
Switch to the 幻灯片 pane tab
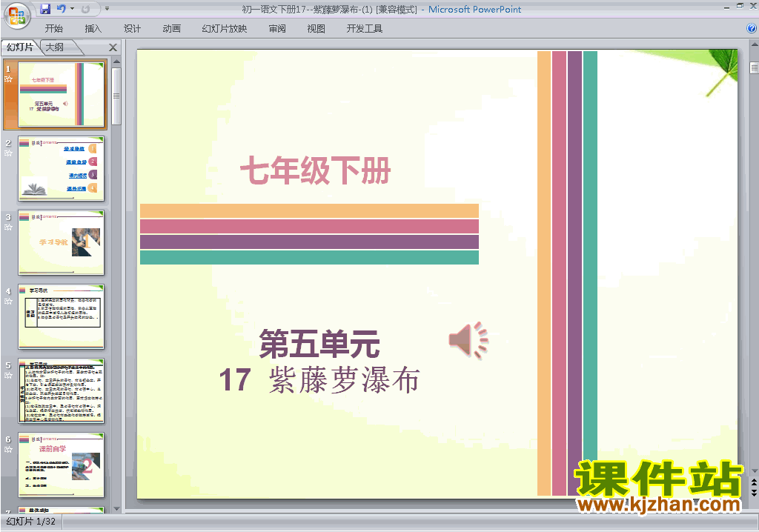[20, 47]
